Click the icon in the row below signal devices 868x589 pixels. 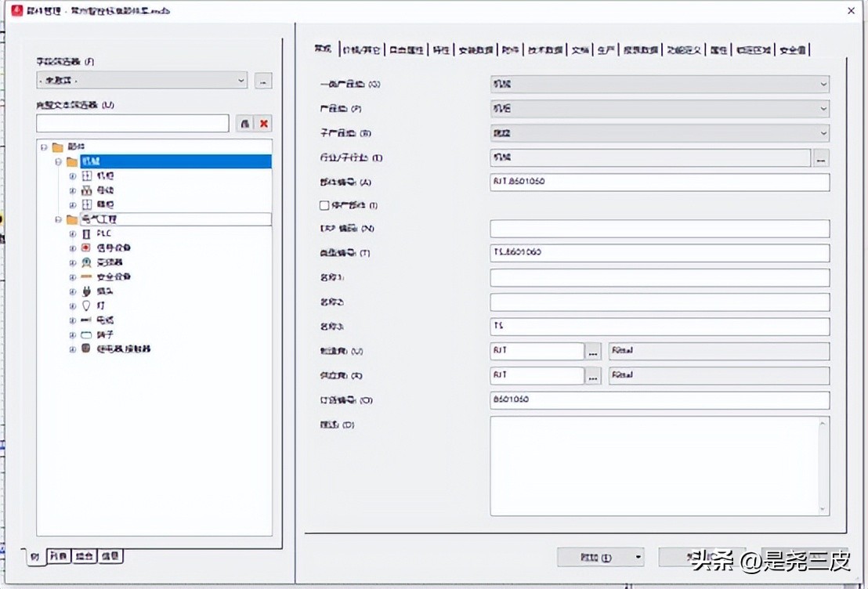[x=86, y=262]
